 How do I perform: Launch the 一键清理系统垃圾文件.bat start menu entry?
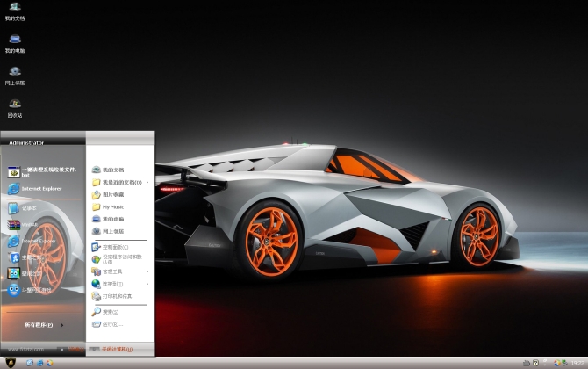[42, 172]
